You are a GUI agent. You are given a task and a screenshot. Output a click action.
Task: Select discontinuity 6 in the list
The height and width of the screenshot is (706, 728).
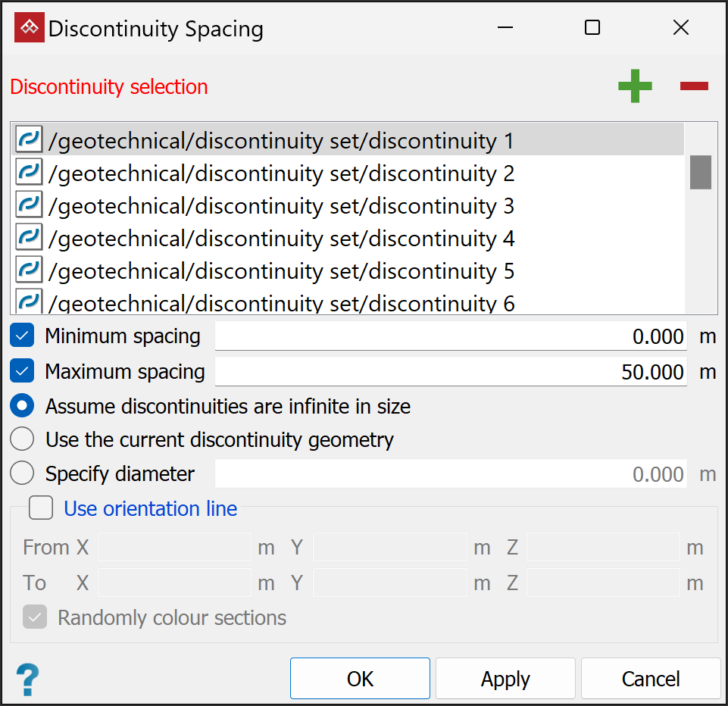[280, 303]
